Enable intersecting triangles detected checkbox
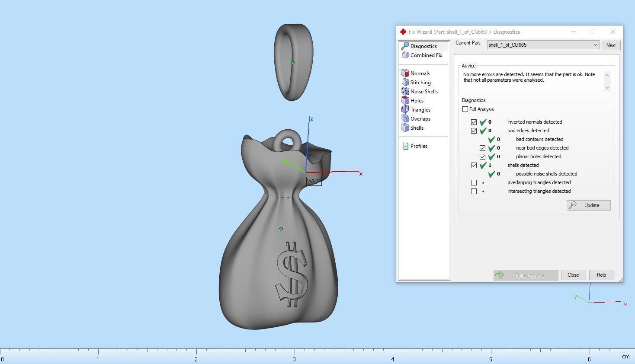Viewport: 635px width, 364px height. (474, 191)
